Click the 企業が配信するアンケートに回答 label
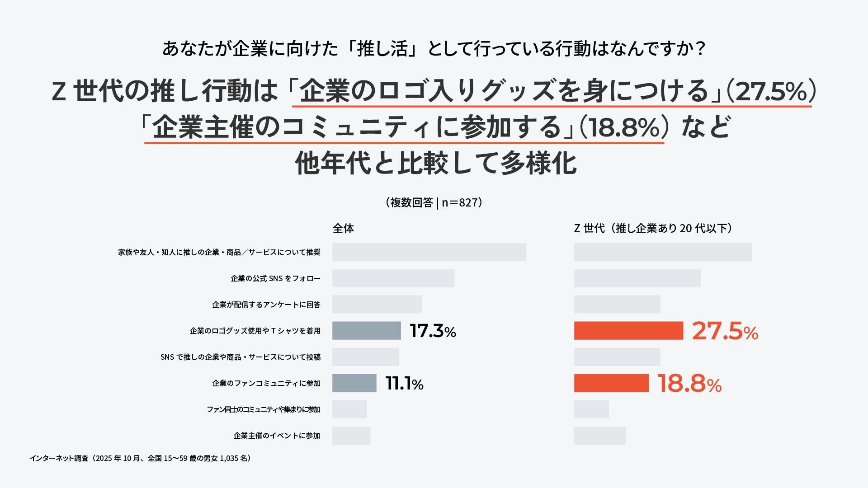 [266, 305]
